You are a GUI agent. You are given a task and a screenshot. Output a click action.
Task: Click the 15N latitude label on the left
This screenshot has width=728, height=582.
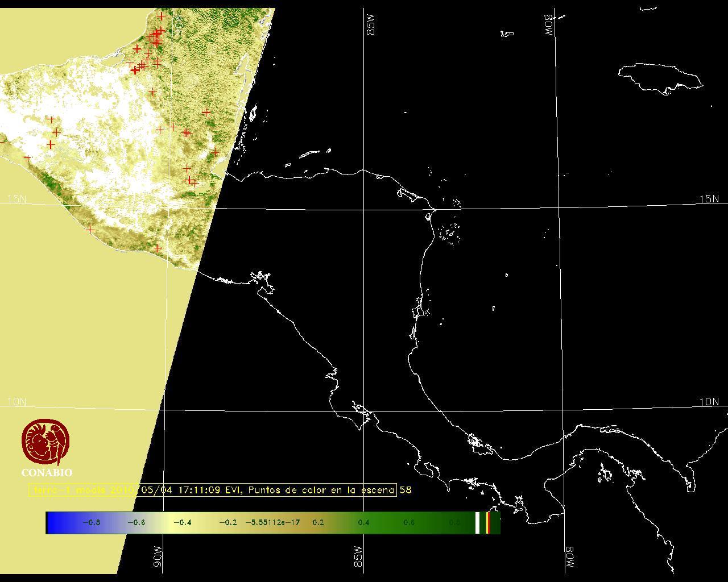coord(16,199)
